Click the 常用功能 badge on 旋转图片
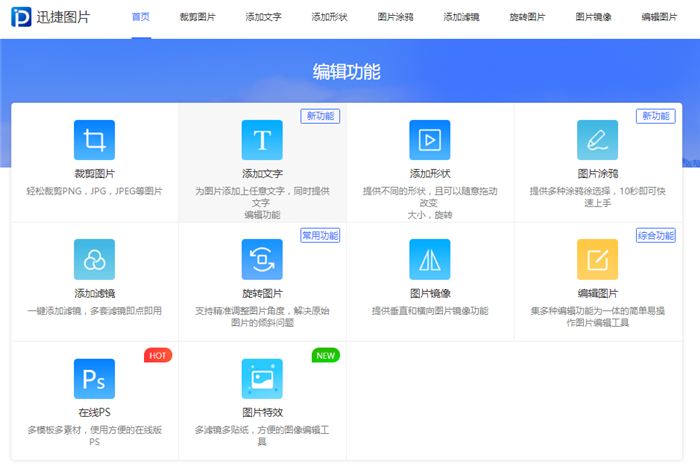 pyautogui.click(x=320, y=235)
